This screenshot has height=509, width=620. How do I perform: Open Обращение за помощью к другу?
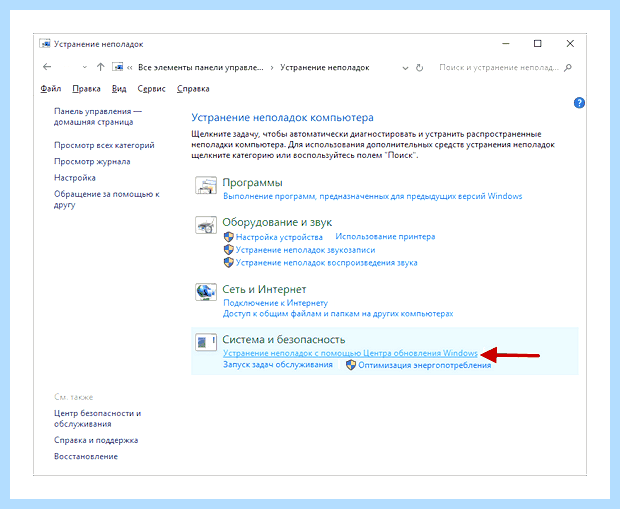click(106, 199)
